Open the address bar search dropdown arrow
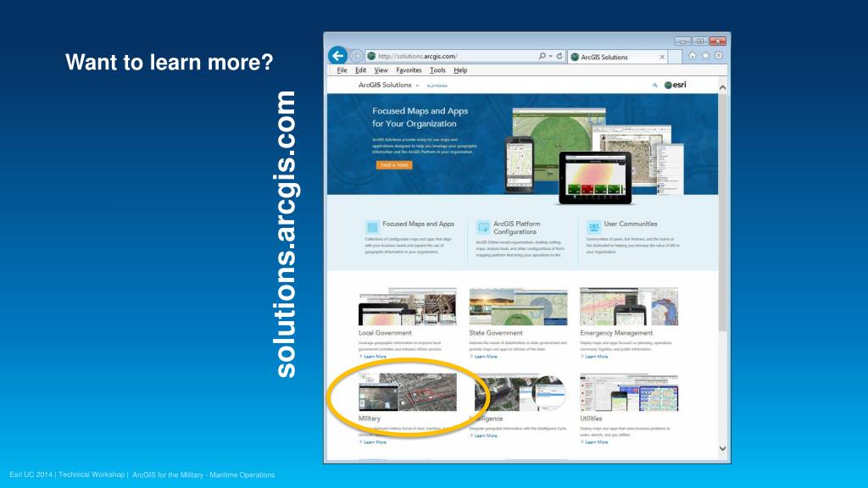Image resolution: width=868 pixels, height=488 pixels. coord(550,57)
